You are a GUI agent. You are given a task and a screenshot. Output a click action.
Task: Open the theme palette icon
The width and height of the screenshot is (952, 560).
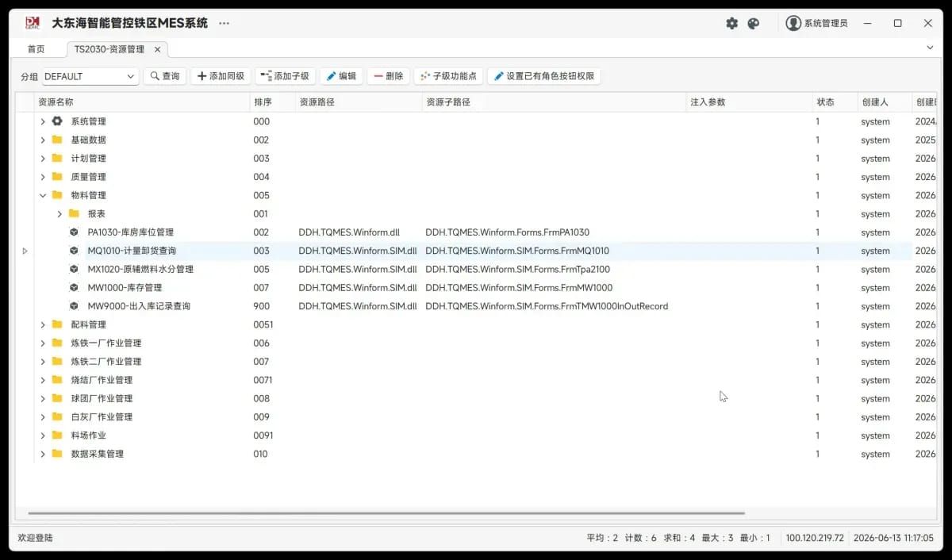(754, 24)
